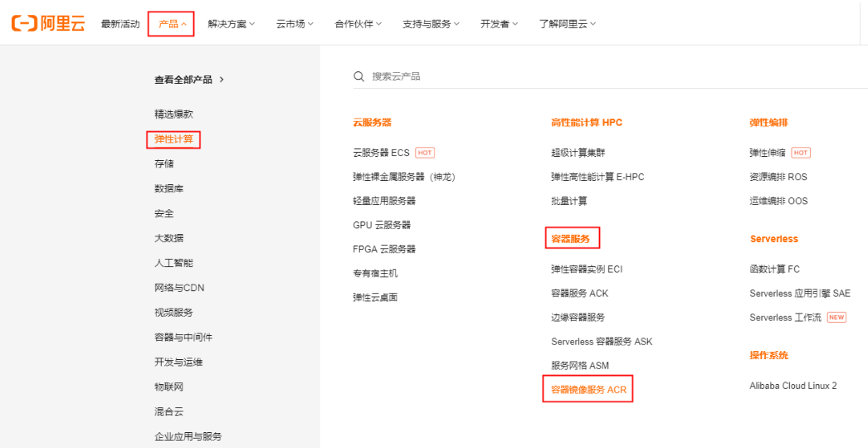Select 开发与运维 category
The image size is (868, 448).
point(178,363)
